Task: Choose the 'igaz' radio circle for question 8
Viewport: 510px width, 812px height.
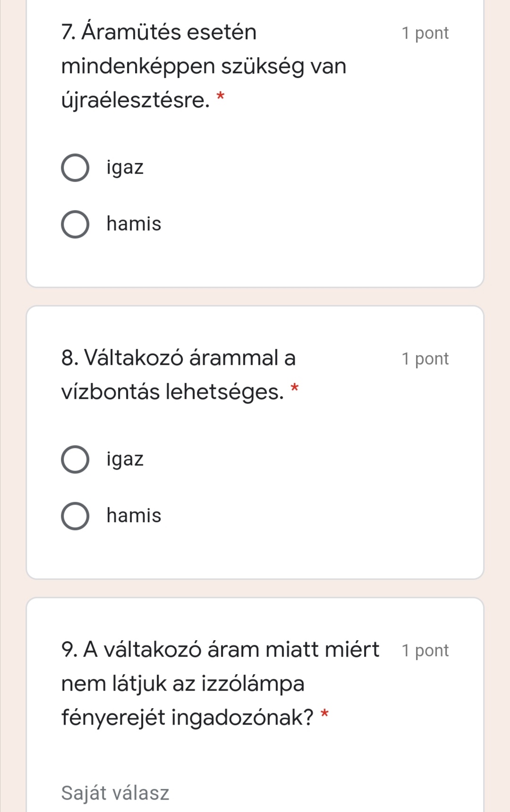Action: pyautogui.click(x=75, y=459)
